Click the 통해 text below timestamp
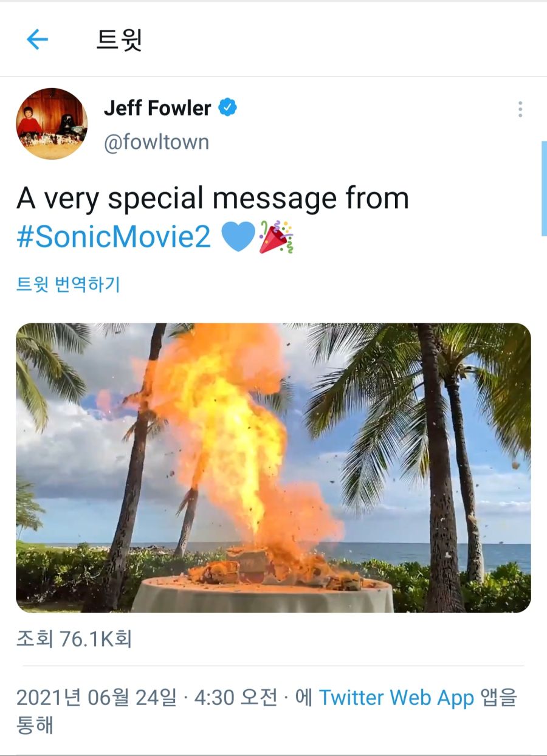Viewport: 547px width, 756px height. (x=35, y=725)
